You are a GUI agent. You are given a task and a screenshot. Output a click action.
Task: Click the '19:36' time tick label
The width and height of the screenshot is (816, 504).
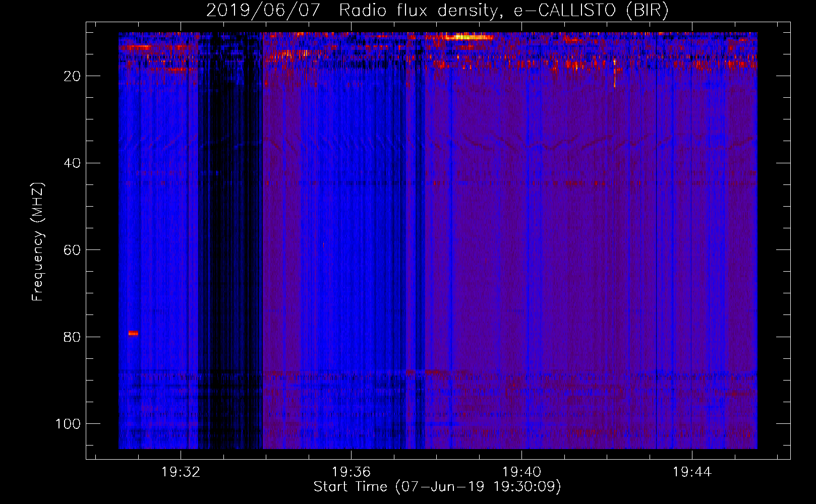[351, 472]
